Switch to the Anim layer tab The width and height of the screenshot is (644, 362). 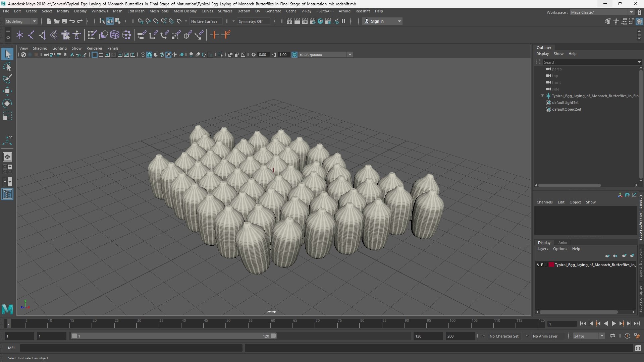[x=562, y=243]
